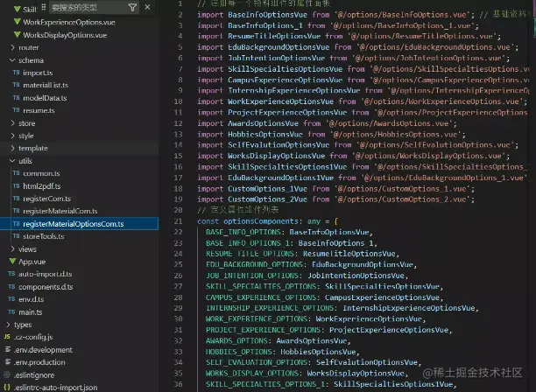Click the braces icon beside .eslintrc-auto-import.json
This screenshot has width=536, height=392.
7,388
